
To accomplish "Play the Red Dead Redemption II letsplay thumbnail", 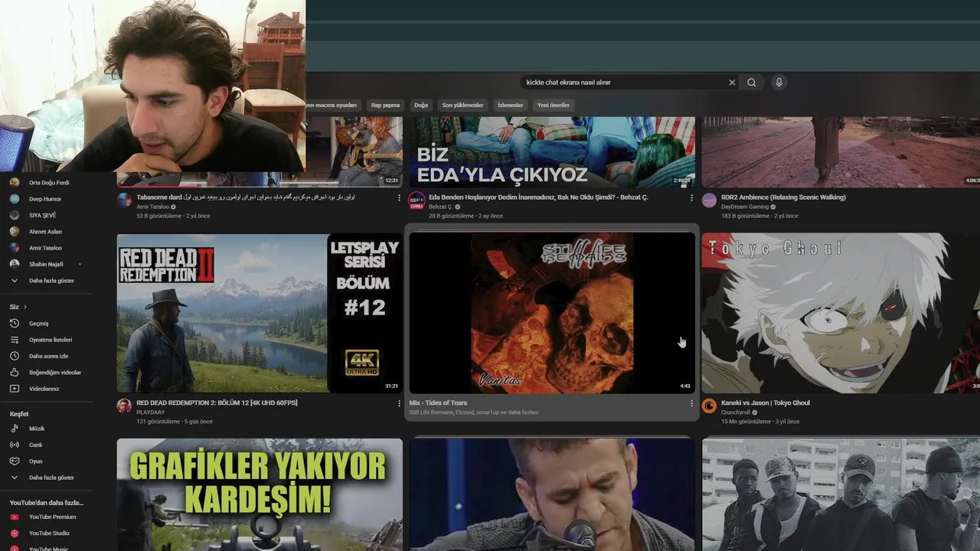I will (x=260, y=313).
